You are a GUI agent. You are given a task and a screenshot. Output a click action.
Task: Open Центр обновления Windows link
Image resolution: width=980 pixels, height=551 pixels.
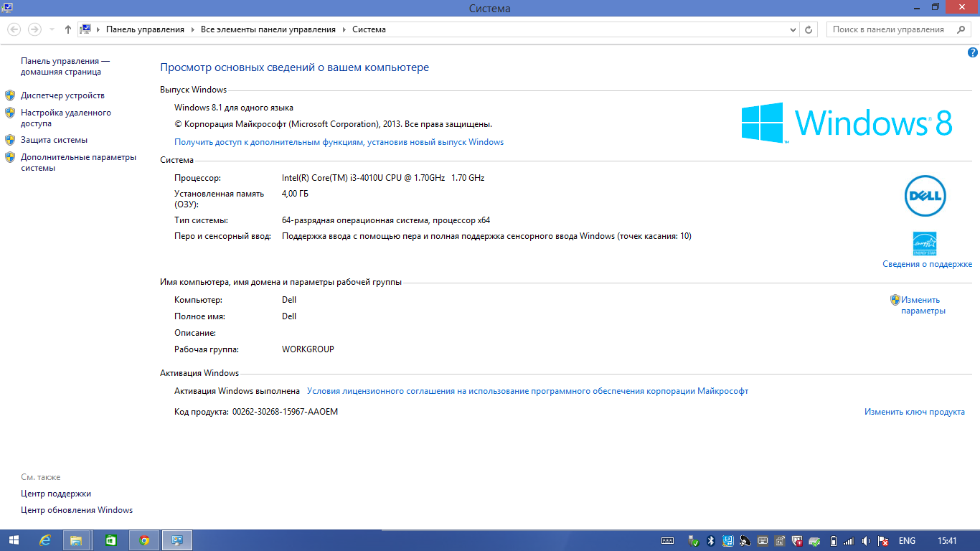(x=77, y=510)
